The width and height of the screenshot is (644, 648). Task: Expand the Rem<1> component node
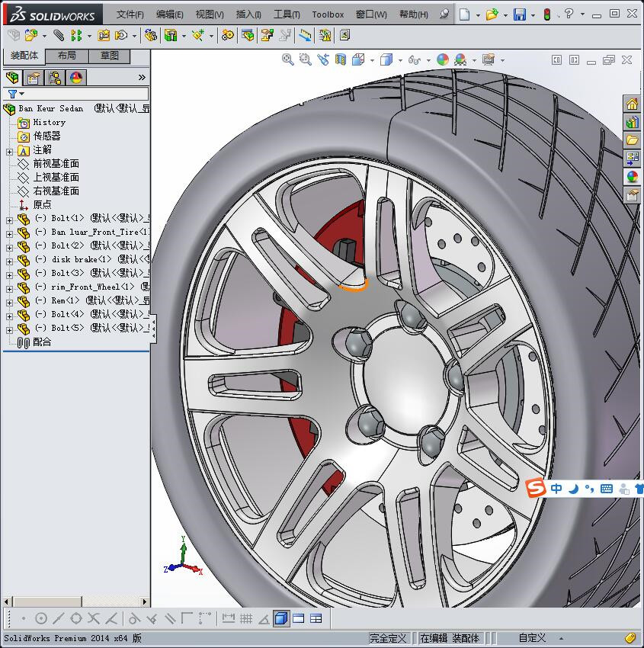point(9,303)
